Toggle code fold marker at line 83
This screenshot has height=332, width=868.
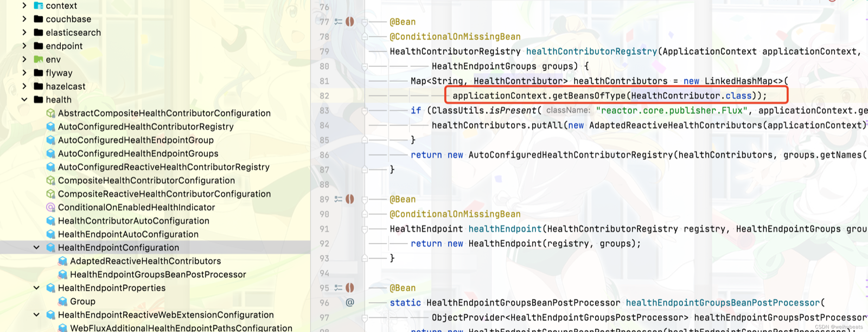click(x=365, y=111)
